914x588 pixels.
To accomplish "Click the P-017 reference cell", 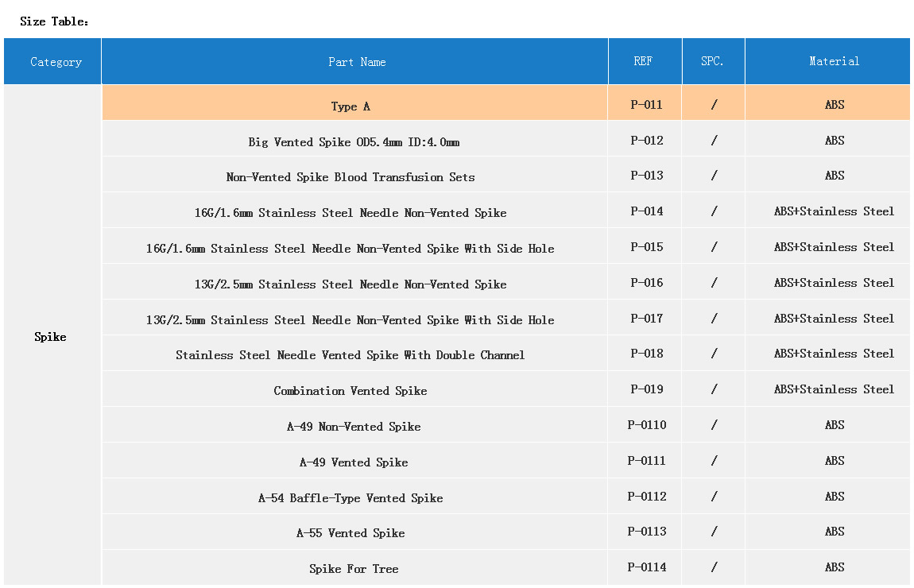I will [646, 319].
